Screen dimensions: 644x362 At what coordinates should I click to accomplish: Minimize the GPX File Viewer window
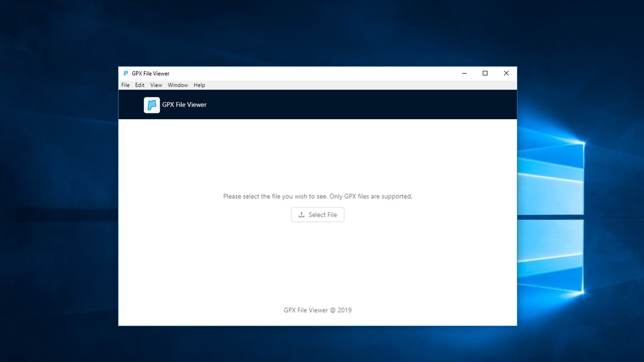pyautogui.click(x=464, y=73)
